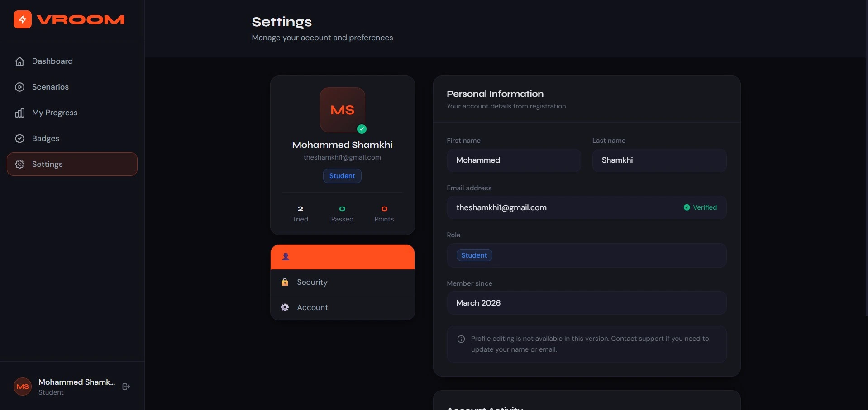Click the MS avatar in profile card

point(343,110)
